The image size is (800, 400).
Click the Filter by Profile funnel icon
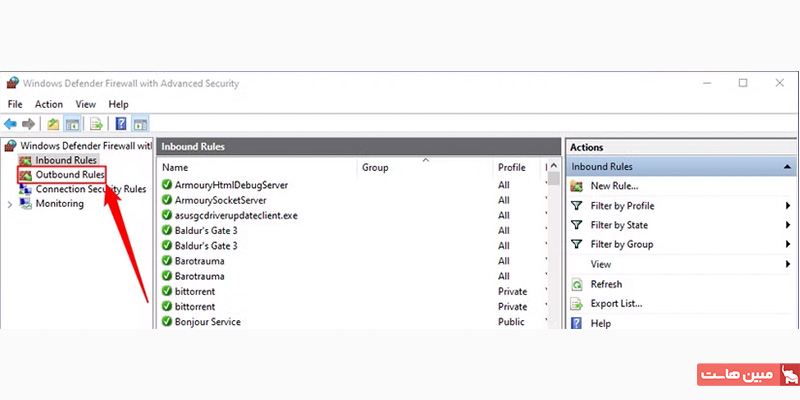click(x=577, y=206)
